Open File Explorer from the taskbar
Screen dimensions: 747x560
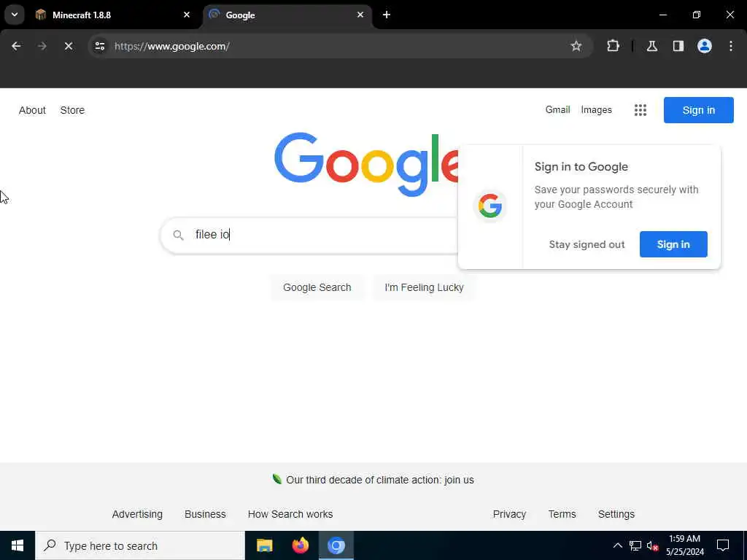264,545
